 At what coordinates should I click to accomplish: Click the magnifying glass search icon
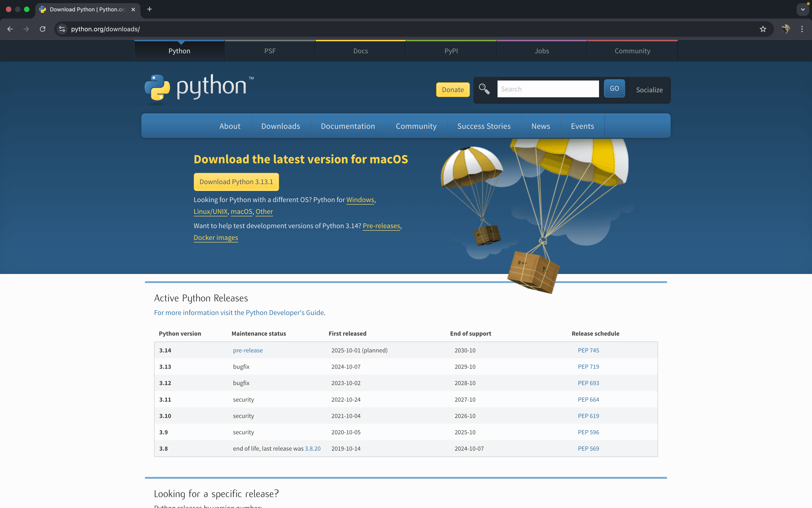point(484,89)
